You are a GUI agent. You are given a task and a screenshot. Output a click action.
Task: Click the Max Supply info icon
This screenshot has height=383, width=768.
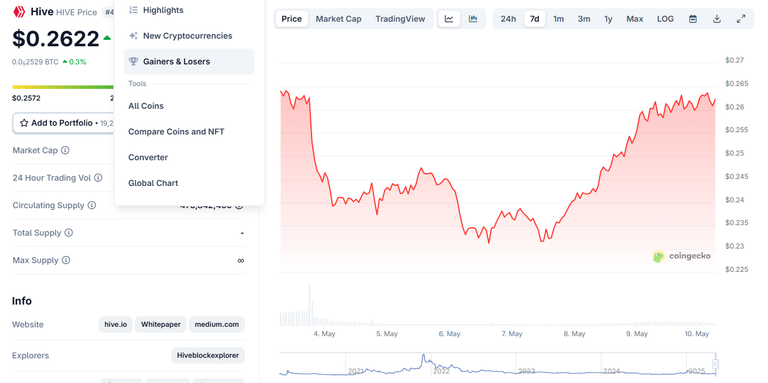[x=66, y=260]
